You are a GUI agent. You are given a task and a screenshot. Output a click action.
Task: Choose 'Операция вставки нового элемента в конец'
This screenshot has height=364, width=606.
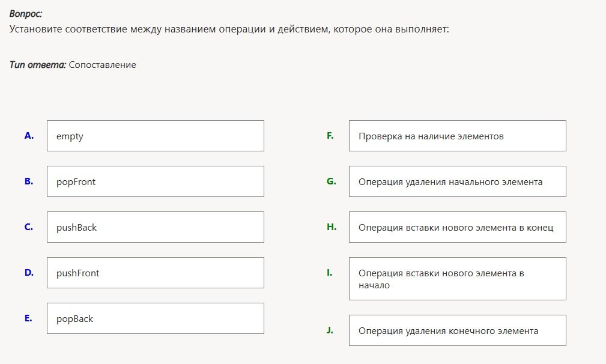tap(458, 227)
